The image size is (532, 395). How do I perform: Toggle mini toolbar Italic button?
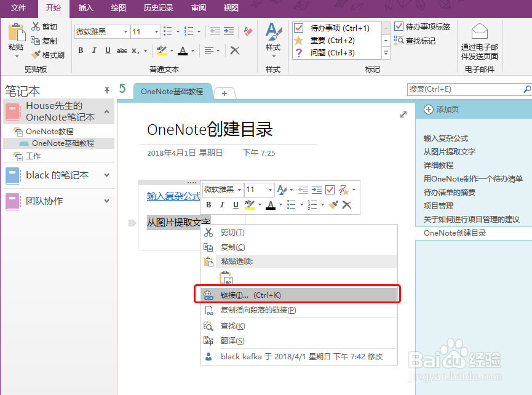click(x=222, y=205)
